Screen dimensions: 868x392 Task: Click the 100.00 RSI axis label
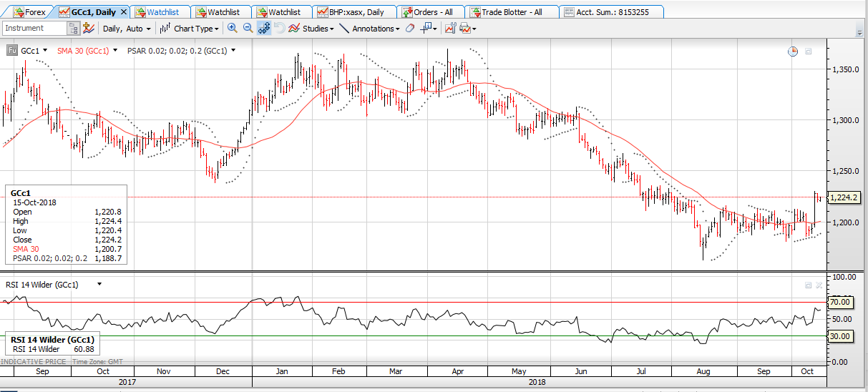[x=843, y=277]
